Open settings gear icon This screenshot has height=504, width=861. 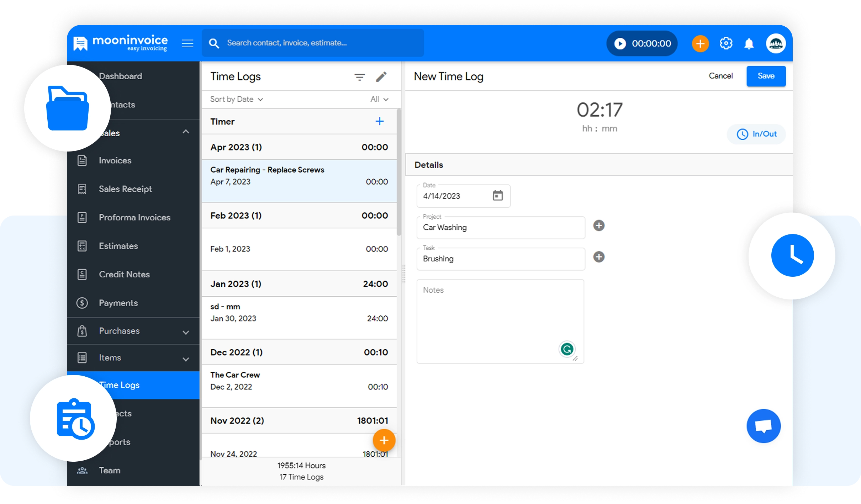click(x=726, y=43)
